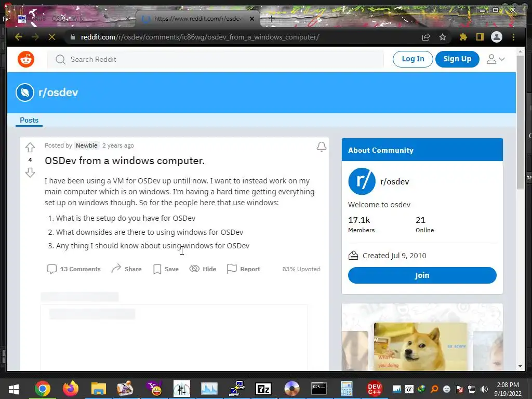Toggle the post notification bell
This screenshot has height=399, width=532.
pos(322,146)
